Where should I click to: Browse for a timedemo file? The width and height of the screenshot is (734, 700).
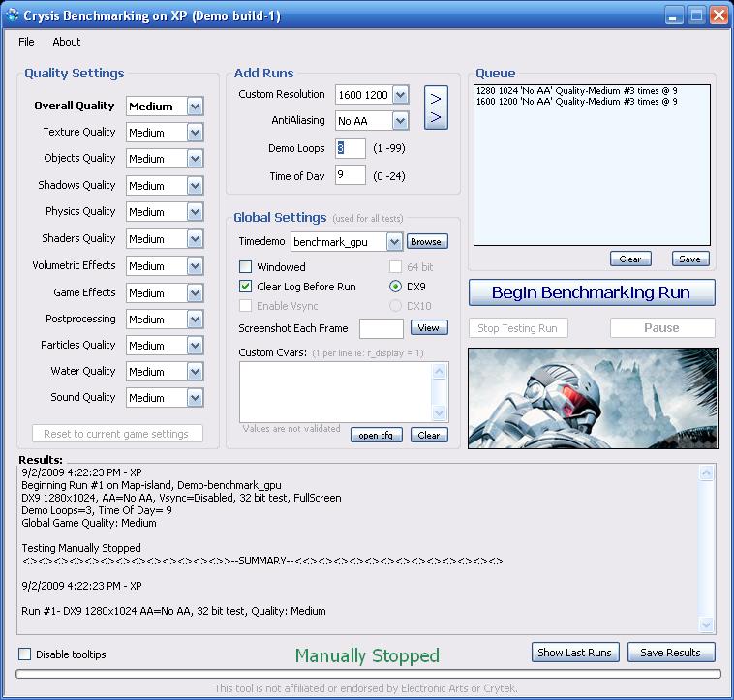tap(427, 241)
